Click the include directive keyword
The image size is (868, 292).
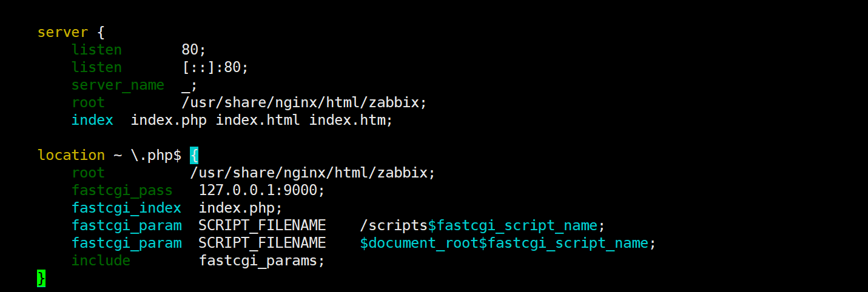click(x=101, y=260)
